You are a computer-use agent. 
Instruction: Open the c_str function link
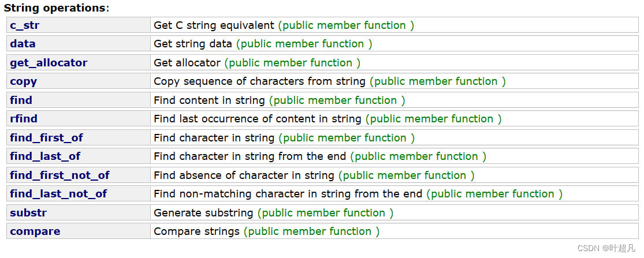coord(24,25)
